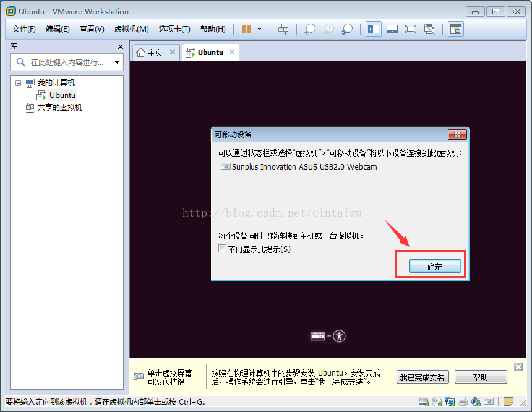Open the library search dropdown arrow
The width and height of the screenshot is (532, 412).
pos(117,62)
